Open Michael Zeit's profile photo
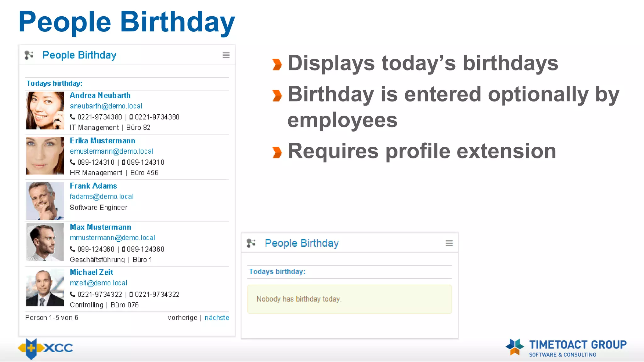This screenshot has width=644, height=362. (x=45, y=287)
